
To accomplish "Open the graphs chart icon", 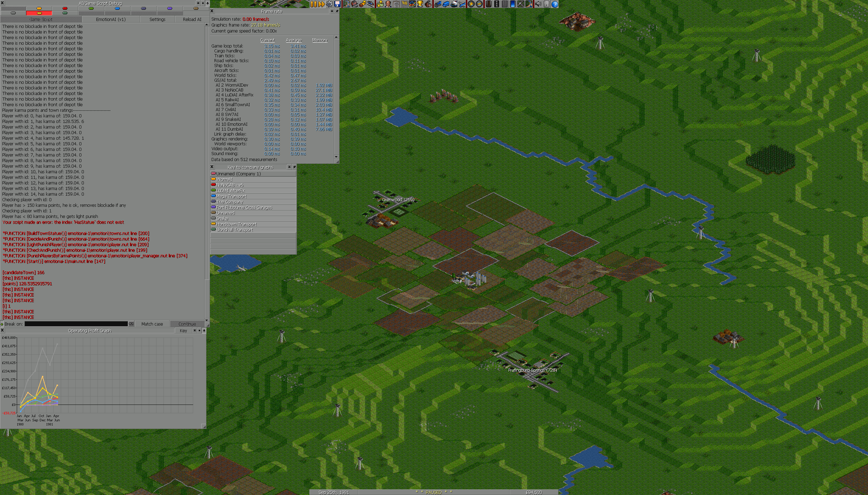I will tap(412, 4).
